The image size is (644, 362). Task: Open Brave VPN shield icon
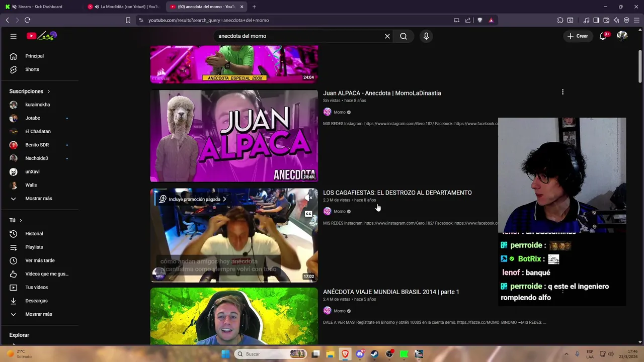pyautogui.click(x=626, y=20)
